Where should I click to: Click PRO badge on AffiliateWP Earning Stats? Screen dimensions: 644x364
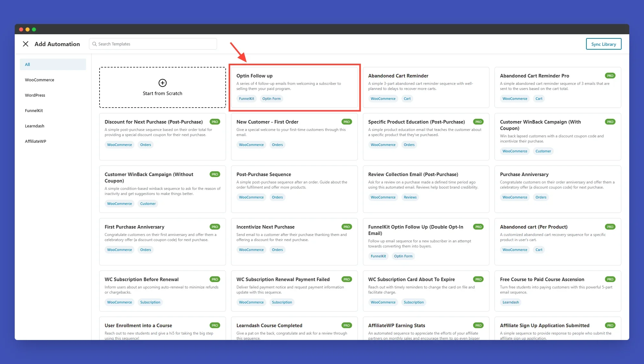[478, 326]
